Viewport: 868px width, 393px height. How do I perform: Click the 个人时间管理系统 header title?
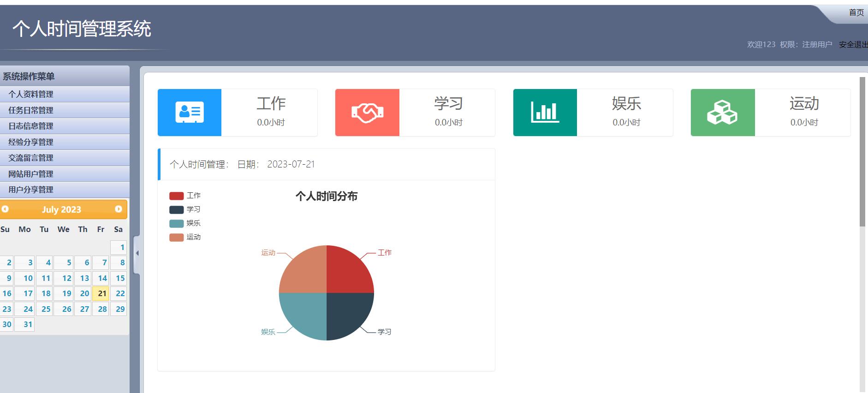82,29
